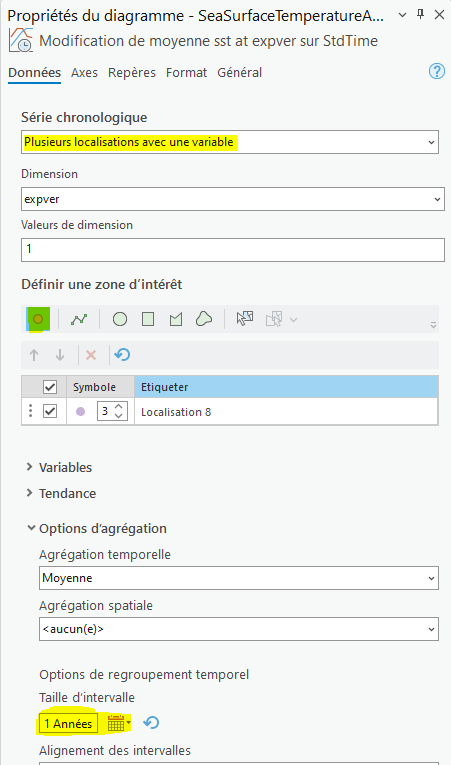Pin the pane with auto-hide icon
Screen dimensions: 451x765
pyautogui.click(x=420, y=15)
